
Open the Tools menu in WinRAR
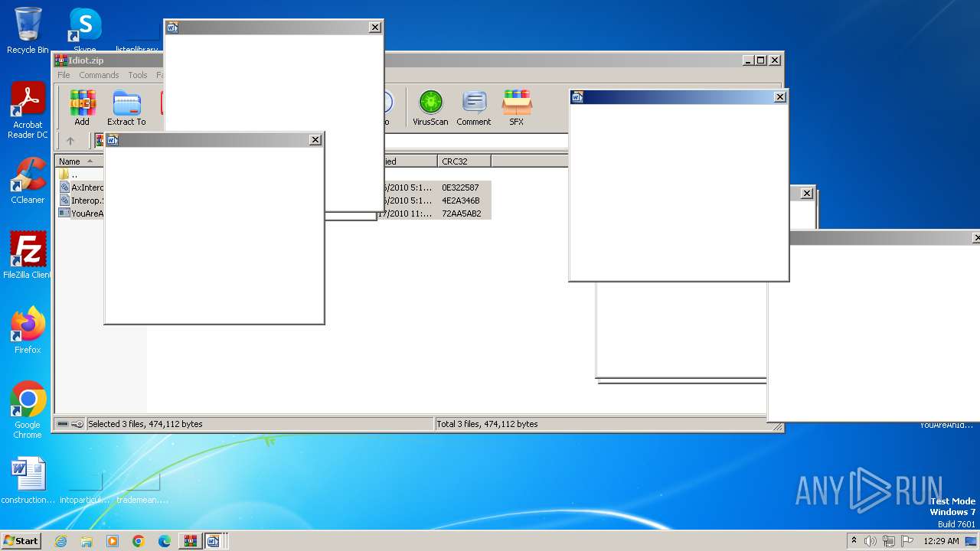(138, 75)
